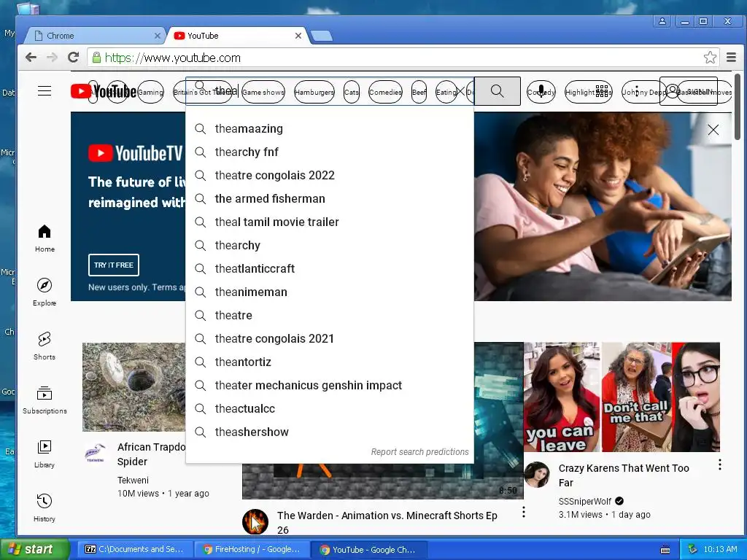Close the first Chrome tab

tap(158, 36)
